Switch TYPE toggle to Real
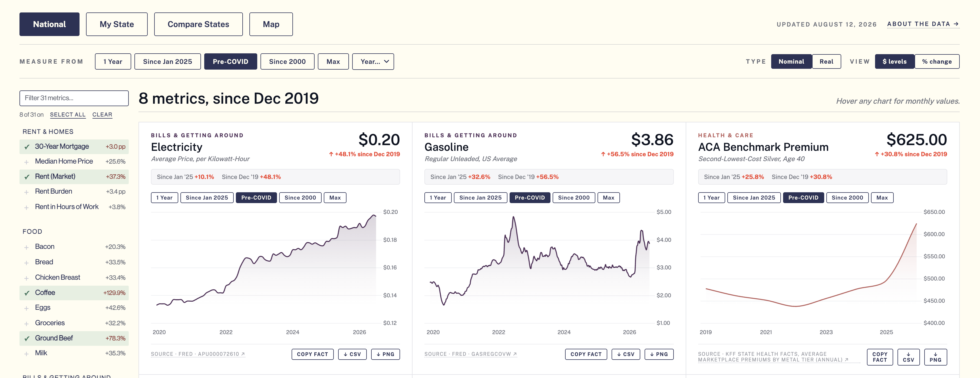 [826, 61]
